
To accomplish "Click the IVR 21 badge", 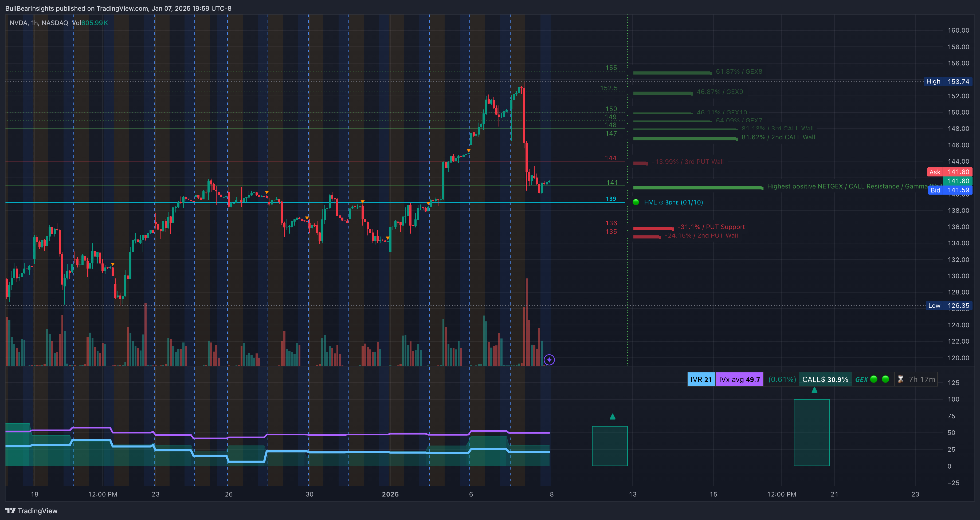I will click(701, 379).
